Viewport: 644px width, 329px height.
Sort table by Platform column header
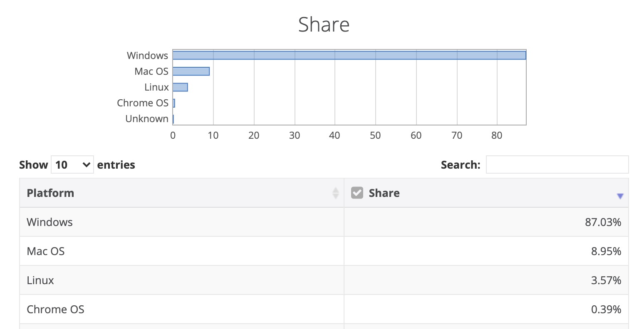point(50,193)
